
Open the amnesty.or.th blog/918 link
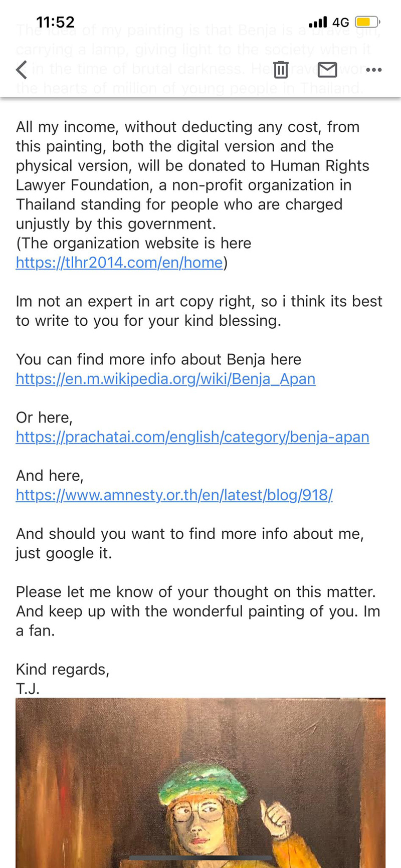174,495
